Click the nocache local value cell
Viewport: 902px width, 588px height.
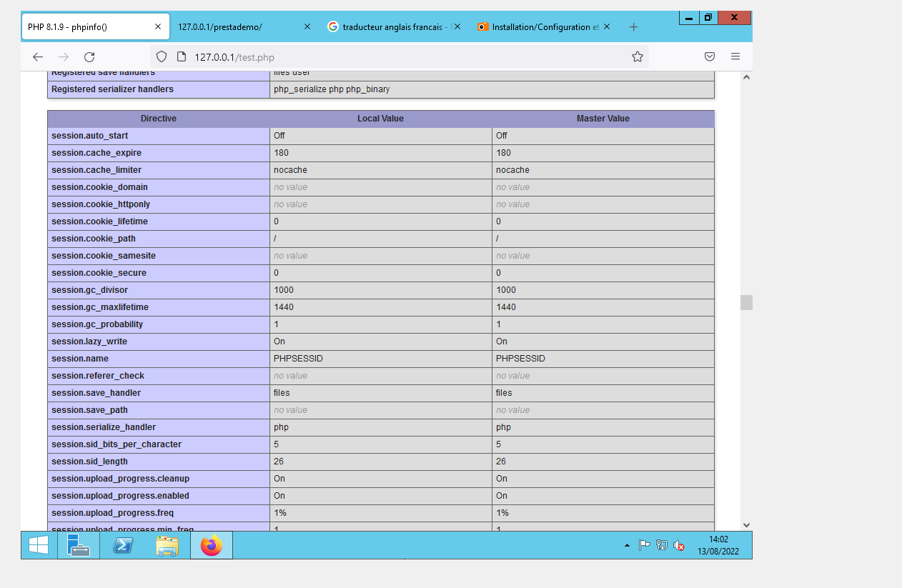(381, 170)
